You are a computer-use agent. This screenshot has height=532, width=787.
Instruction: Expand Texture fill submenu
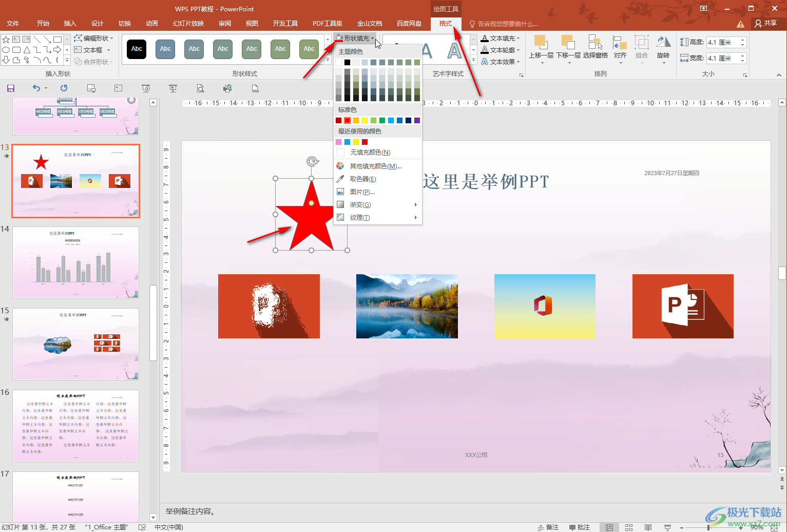(x=377, y=218)
